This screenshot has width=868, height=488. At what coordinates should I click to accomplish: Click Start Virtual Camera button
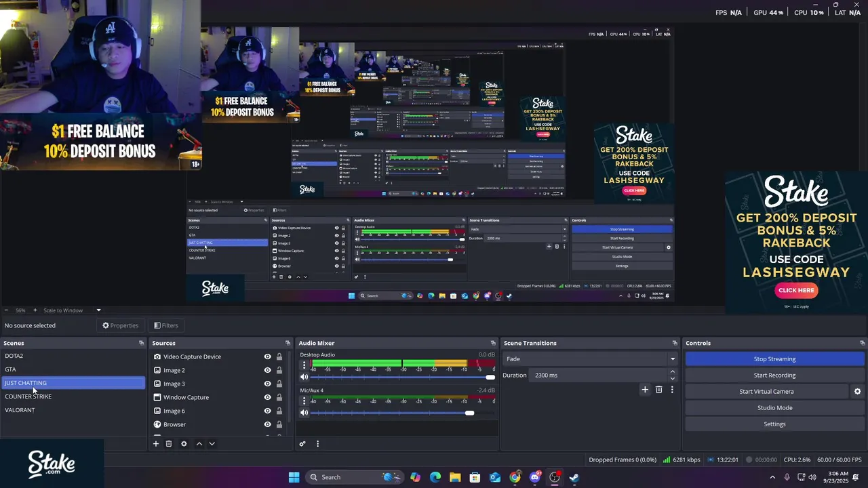pyautogui.click(x=766, y=391)
